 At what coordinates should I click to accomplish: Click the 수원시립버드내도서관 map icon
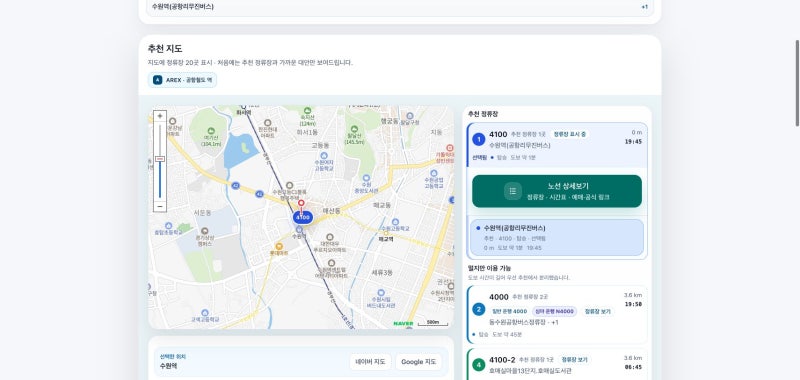point(381,293)
